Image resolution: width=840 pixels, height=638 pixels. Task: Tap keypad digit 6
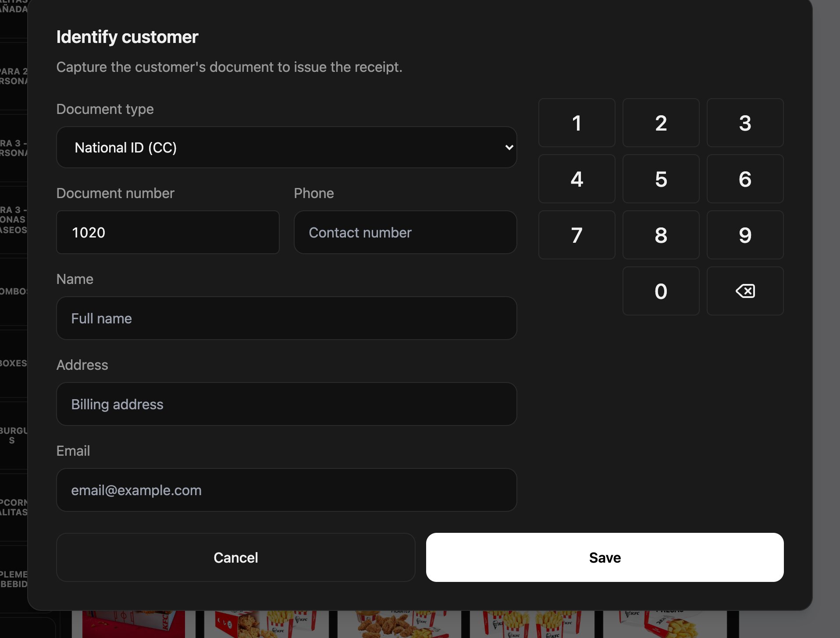[x=745, y=179]
